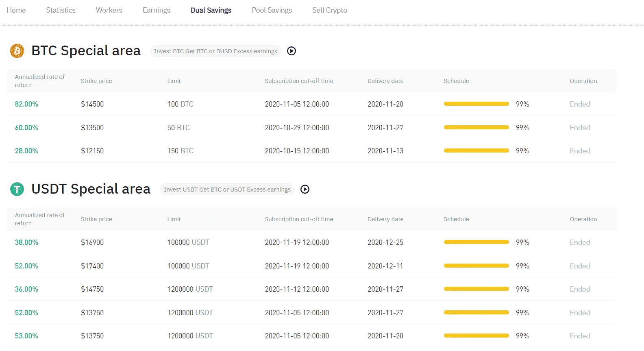Click the $13500 strike price
This screenshot has height=351, width=644.
pos(92,128)
